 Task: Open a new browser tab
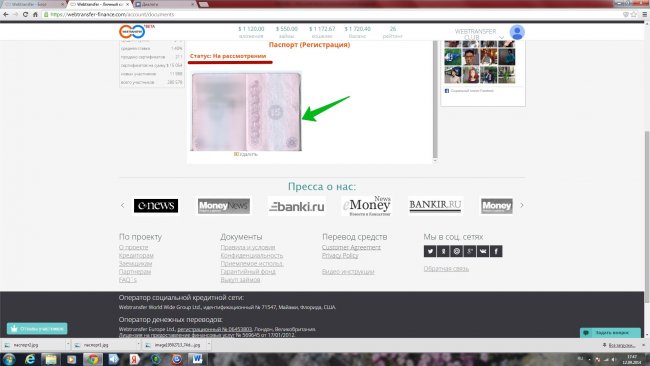(203, 4)
